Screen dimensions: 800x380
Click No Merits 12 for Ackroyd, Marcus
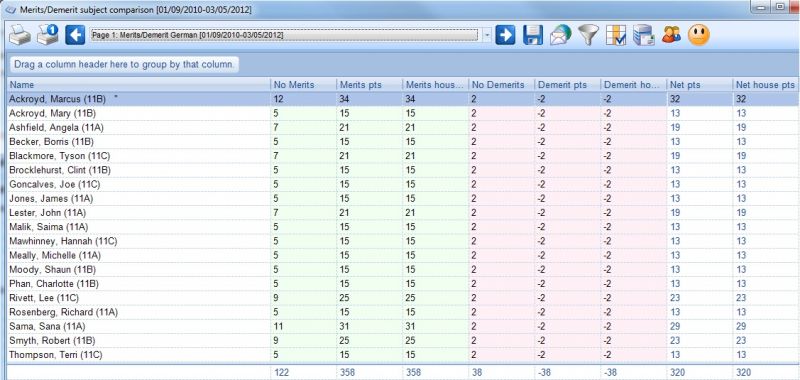(279, 99)
